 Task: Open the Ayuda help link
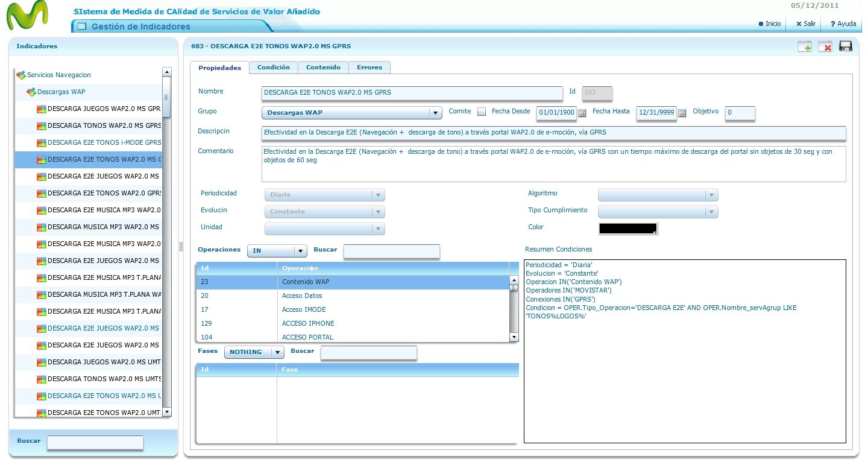pyautogui.click(x=843, y=24)
